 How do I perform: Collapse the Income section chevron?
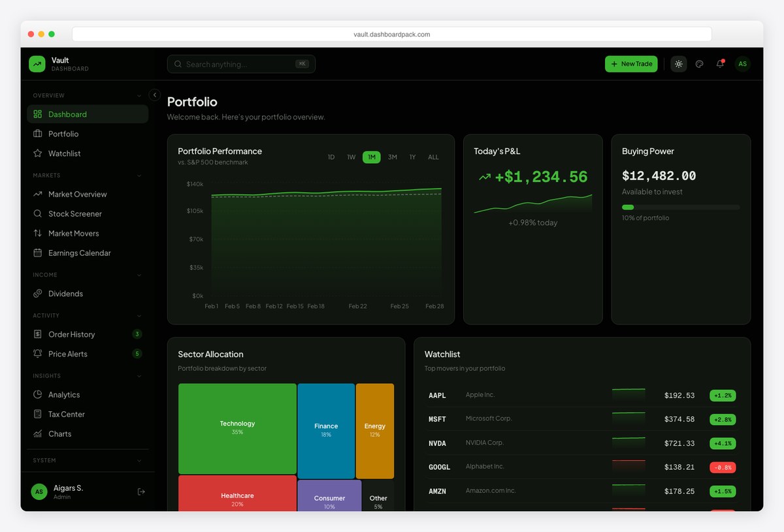139,275
